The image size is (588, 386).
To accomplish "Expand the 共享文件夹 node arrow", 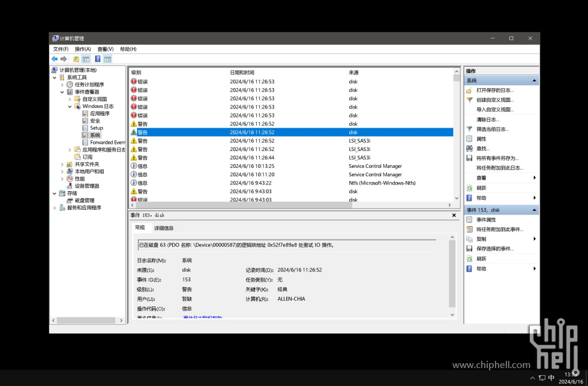I will (62, 164).
